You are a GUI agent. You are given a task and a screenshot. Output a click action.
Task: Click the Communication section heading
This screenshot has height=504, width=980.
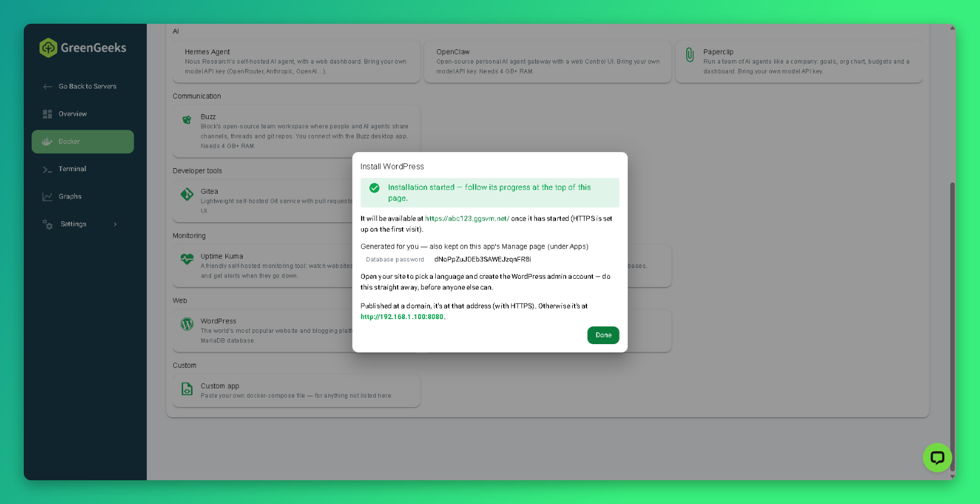click(x=197, y=96)
